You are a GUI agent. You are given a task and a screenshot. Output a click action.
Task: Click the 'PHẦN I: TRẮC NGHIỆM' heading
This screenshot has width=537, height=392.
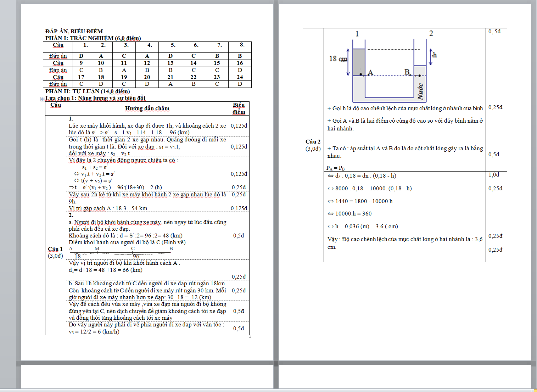pos(93,38)
